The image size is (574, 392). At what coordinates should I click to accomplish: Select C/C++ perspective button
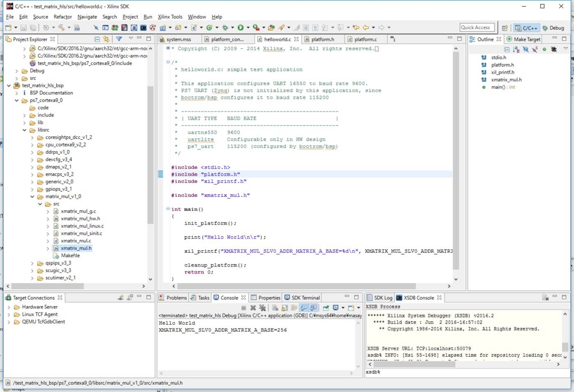526,28
